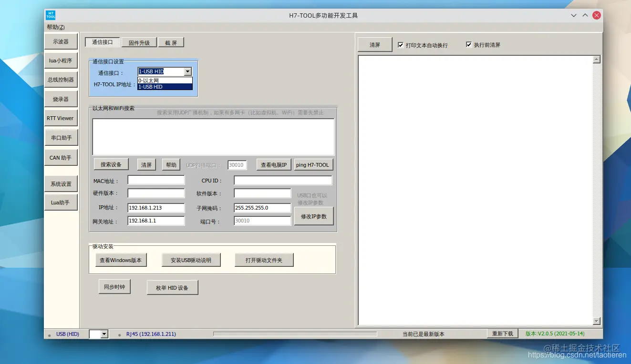Click the MAC地址 input field

pyautogui.click(x=156, y=180)
